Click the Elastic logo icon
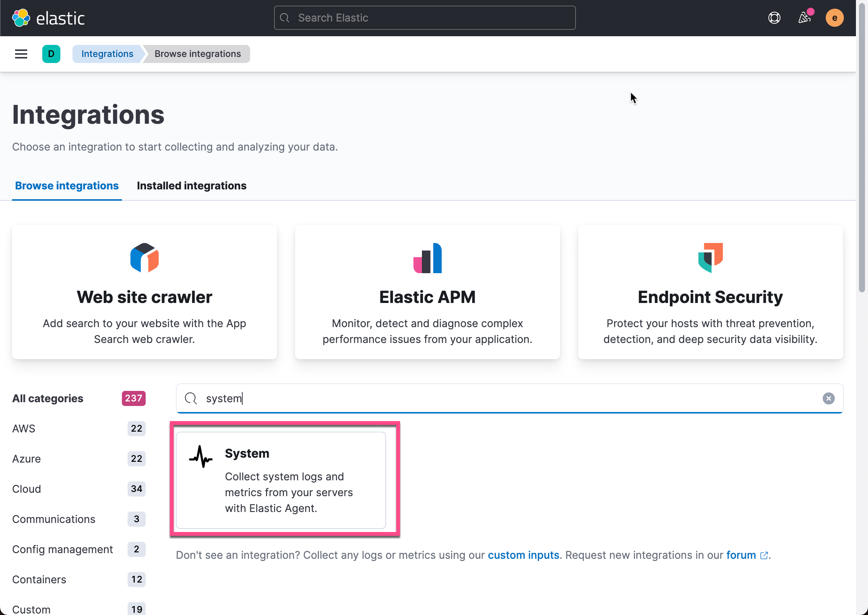The height and width of the screenshot is (615, 868). [21, 18]
